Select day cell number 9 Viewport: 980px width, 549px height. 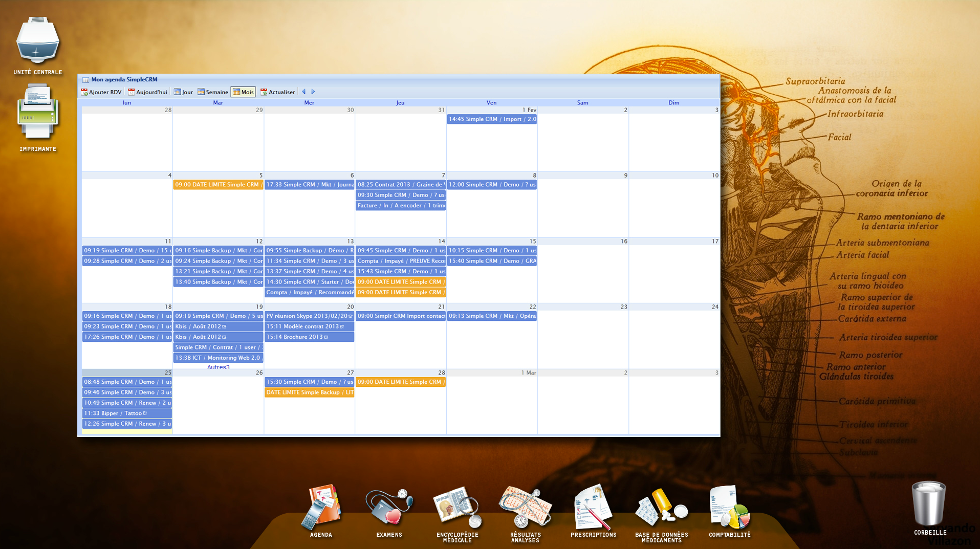(583, 205)
